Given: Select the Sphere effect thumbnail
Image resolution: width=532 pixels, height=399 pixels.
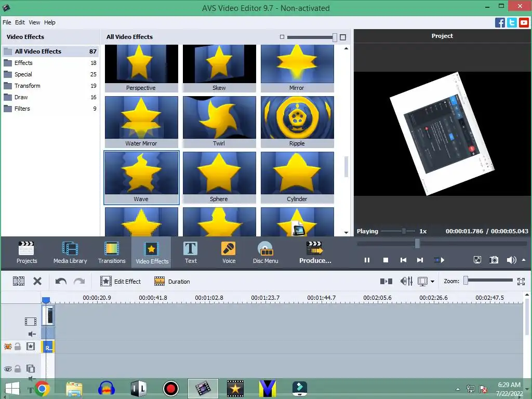Looking at the screenshot, I should point(219,177).
